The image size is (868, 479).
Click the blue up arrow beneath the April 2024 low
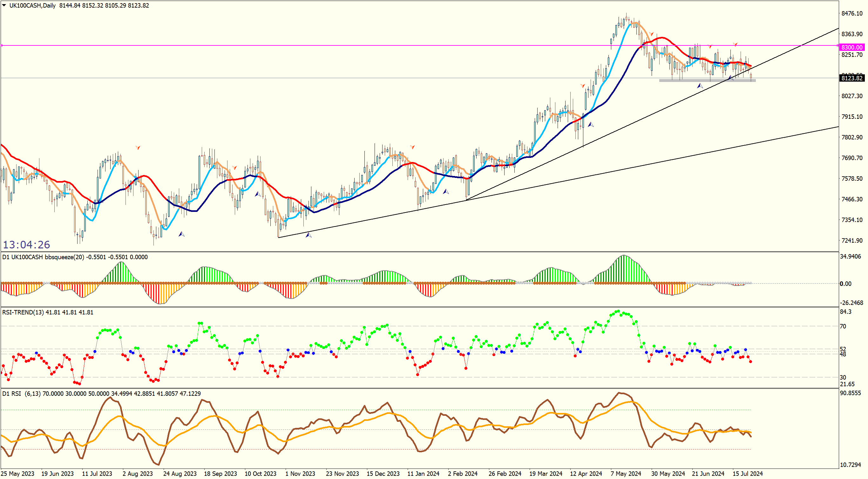(591, 125)
